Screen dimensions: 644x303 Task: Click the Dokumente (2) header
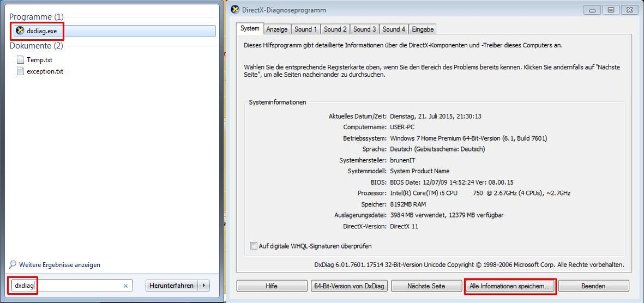pyautogui.click(x=36, y=46)
